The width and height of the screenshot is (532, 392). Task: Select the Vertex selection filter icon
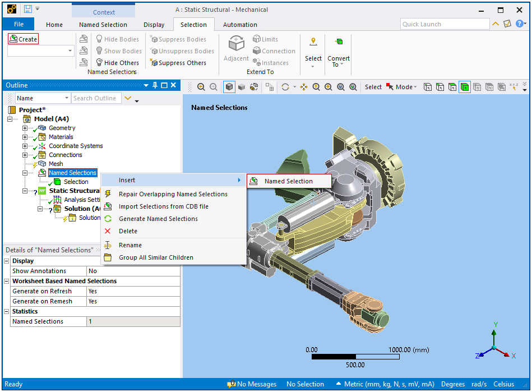[x=428, y=87]
